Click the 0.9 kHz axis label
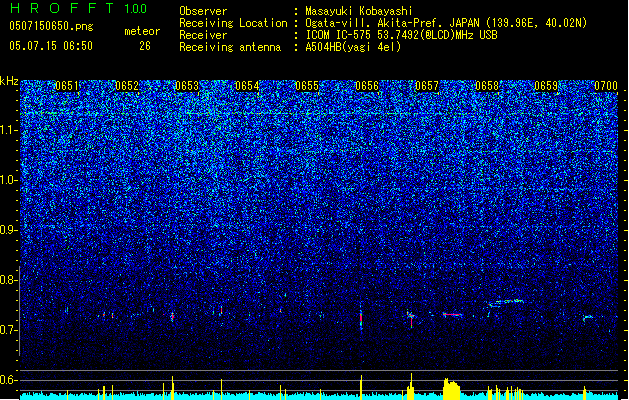629x400 pixels. pos(8,230)
